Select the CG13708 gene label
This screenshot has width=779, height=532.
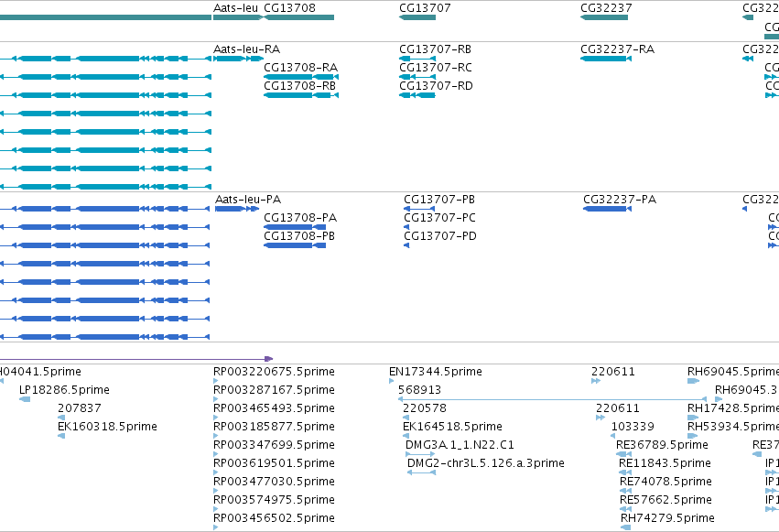click(289, 8)
